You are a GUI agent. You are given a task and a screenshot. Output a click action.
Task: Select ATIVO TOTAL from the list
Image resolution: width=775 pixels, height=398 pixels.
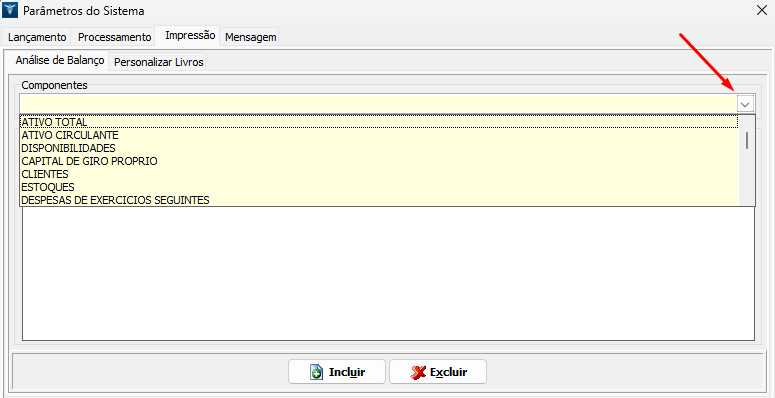pos(379,122)
